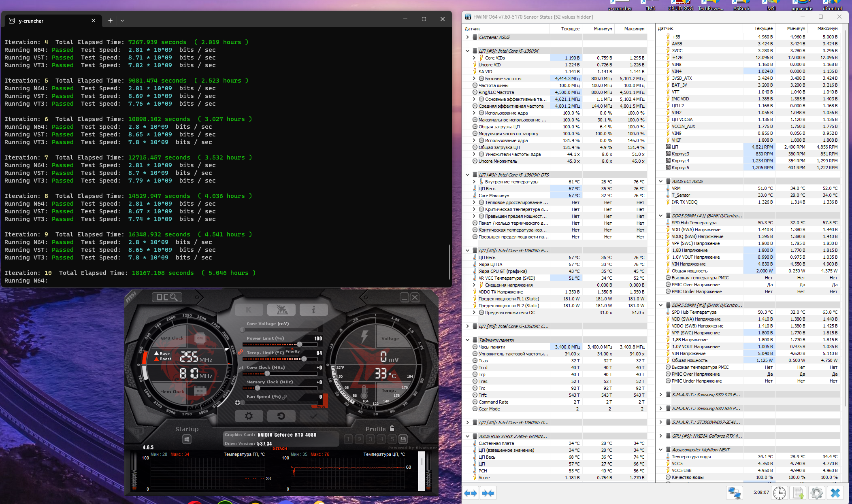The image size is (852, 504).
Task: Expand S.M.A.R.T. Samsung SSD 970 group
Action: (x=661, y=395)
